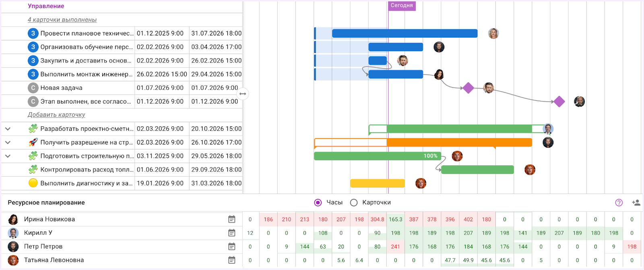Expand Получить разрешение на стр... row

pos(8,142)
